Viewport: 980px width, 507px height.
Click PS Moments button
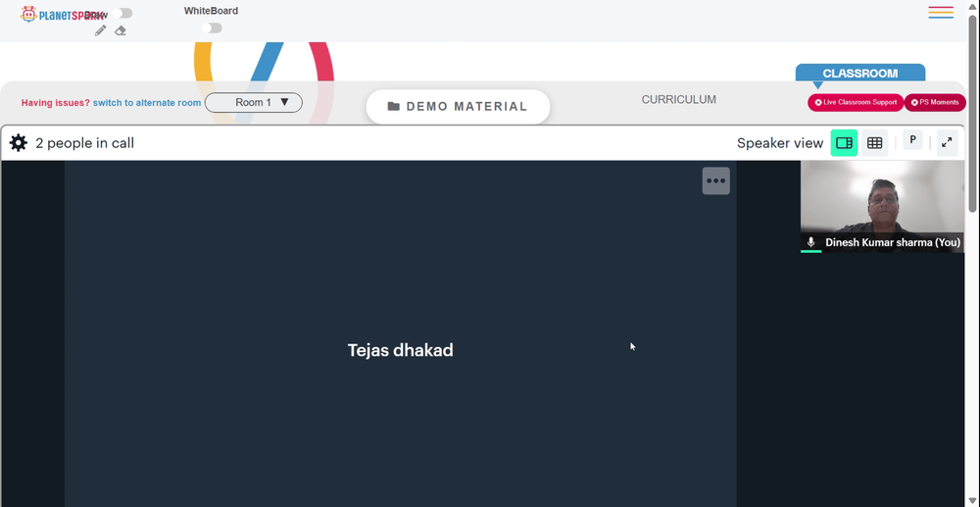pos(935,103)
